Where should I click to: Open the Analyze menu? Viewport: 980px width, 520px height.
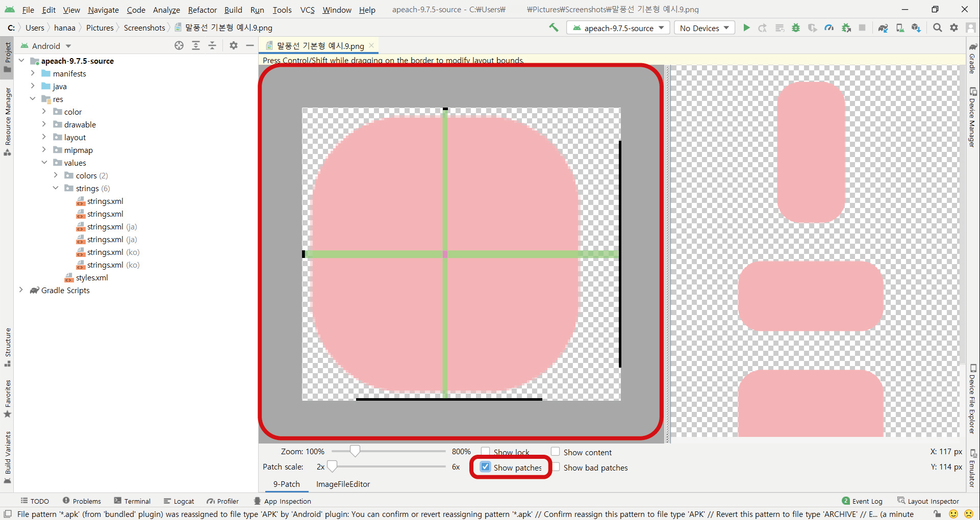click(166, 10)
